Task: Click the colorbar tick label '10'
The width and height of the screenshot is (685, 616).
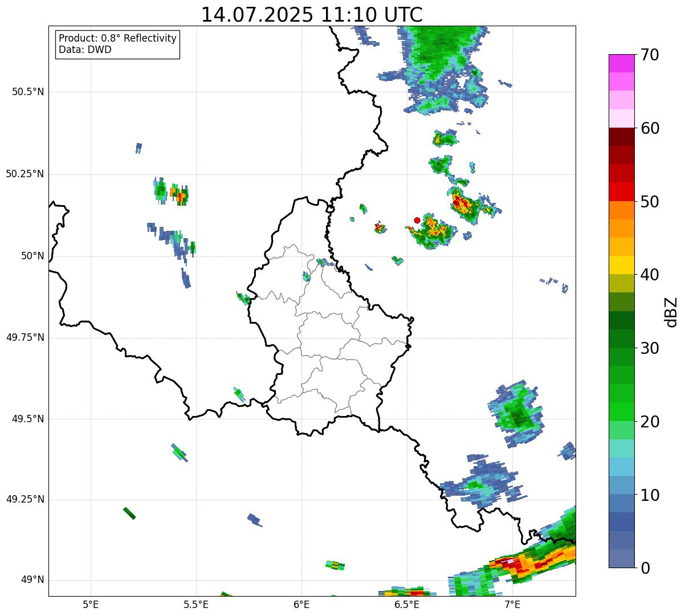Action: click(x=650, y=495)
